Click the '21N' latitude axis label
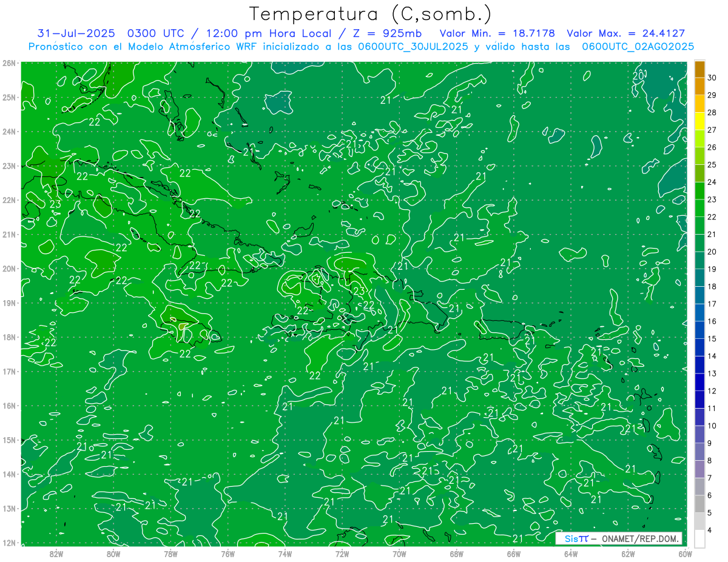 9,235
